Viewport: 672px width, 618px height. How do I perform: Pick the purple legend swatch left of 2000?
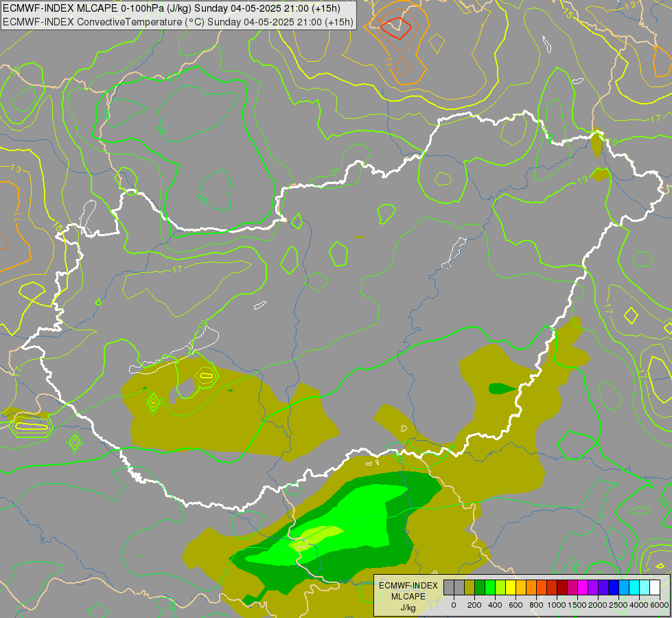[593, 587]
